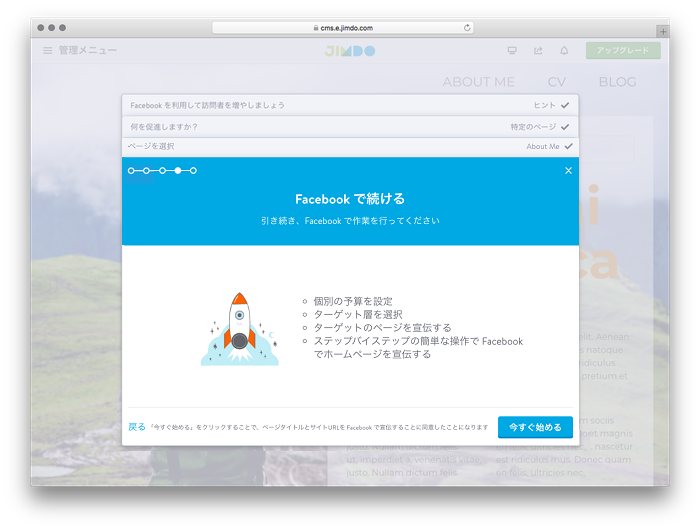The height and width of the screenshot is (530, 700).
Task: Click the green アップグレード button
Action: pos(623,50)
